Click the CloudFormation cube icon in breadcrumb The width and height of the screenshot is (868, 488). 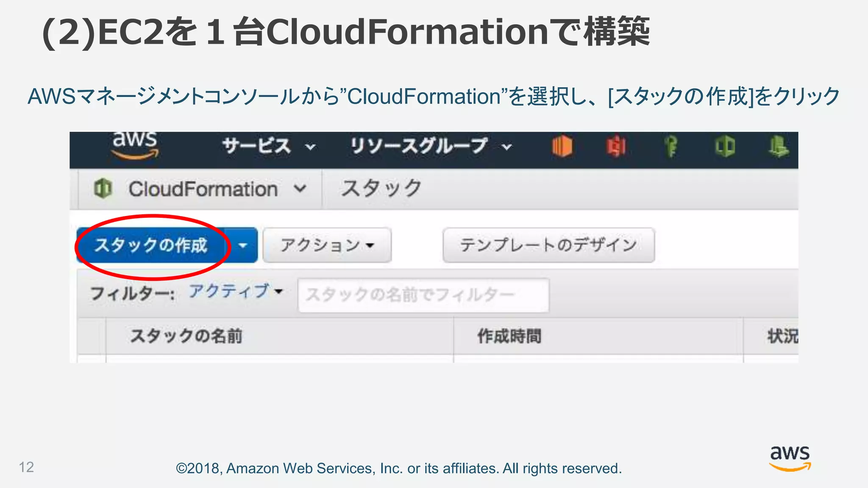[x=103, y=189]
